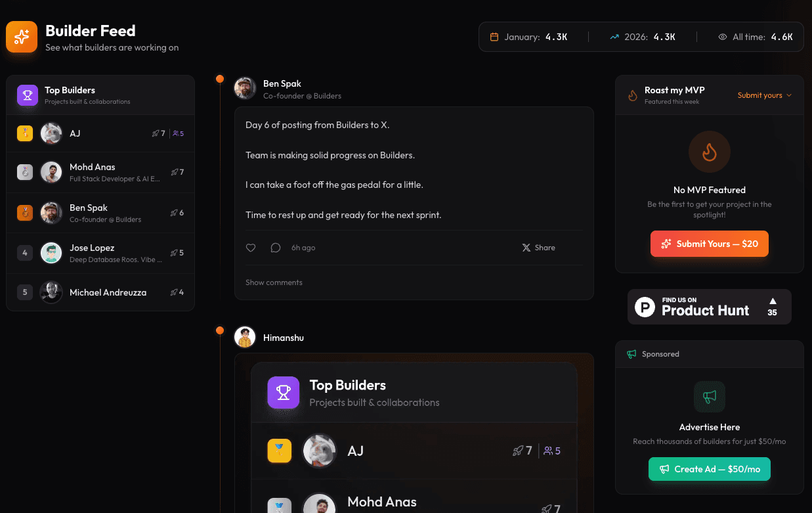The height and width of the screenshot is (513, 812).
Task: Like Ben Spak's post with the heart icon
Action: (250, 248)
